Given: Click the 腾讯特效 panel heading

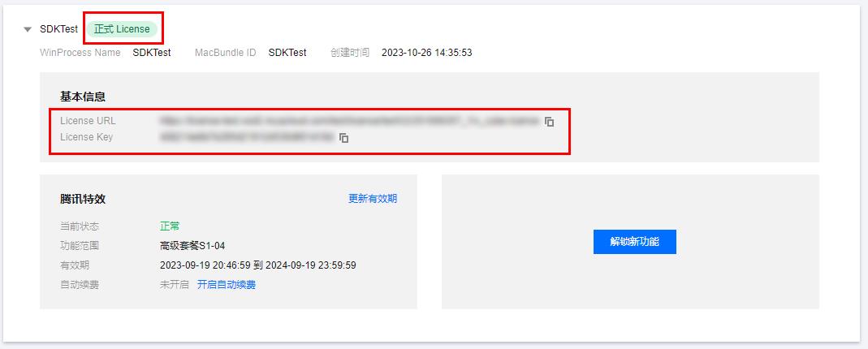Looking at the screenshot, I should point(83,199).
